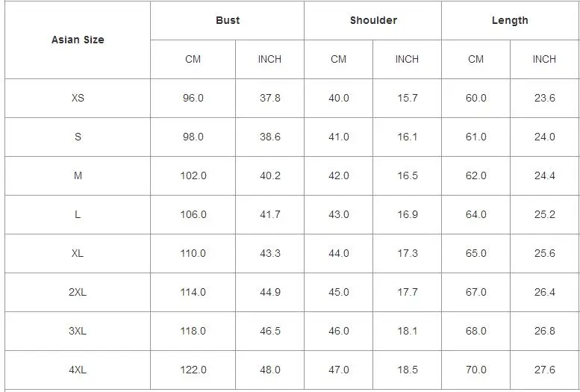Screen dimensions: 580x392
Task: Select the Length column header
Action: (x=510, y=20)
